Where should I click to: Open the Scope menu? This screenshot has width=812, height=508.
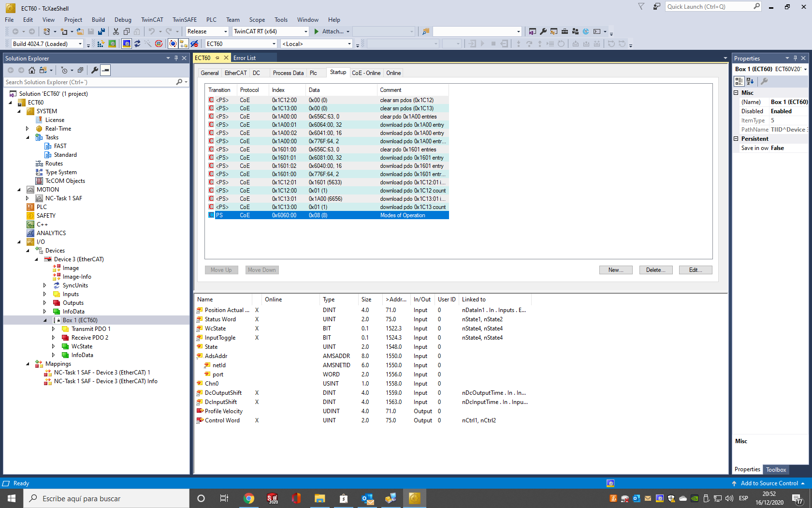pos(257,20)
